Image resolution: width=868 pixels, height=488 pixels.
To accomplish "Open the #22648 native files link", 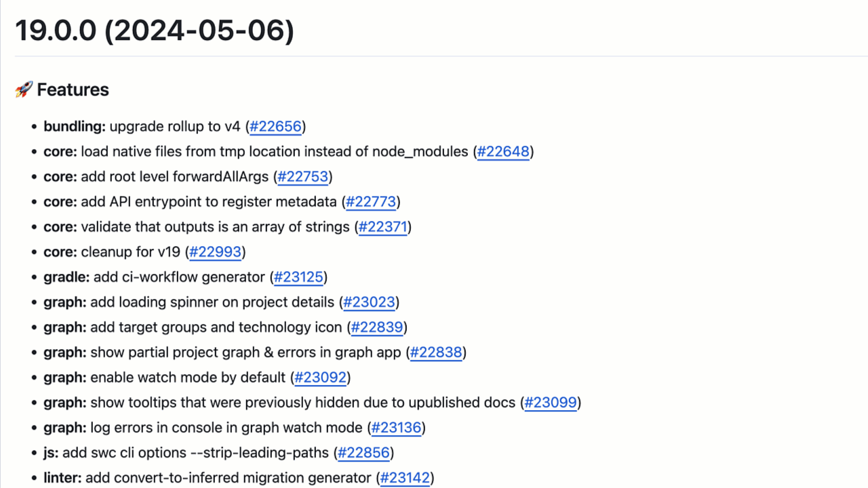I will (503, 152).
